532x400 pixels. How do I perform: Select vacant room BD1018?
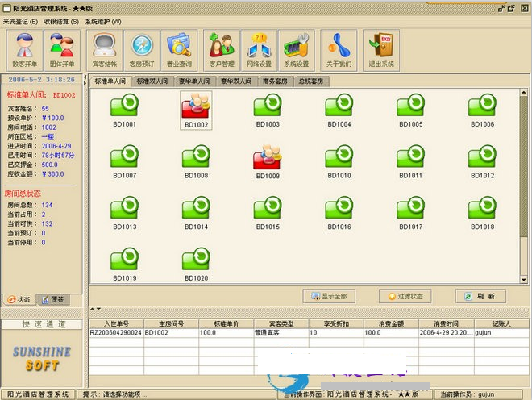point(483,213)
